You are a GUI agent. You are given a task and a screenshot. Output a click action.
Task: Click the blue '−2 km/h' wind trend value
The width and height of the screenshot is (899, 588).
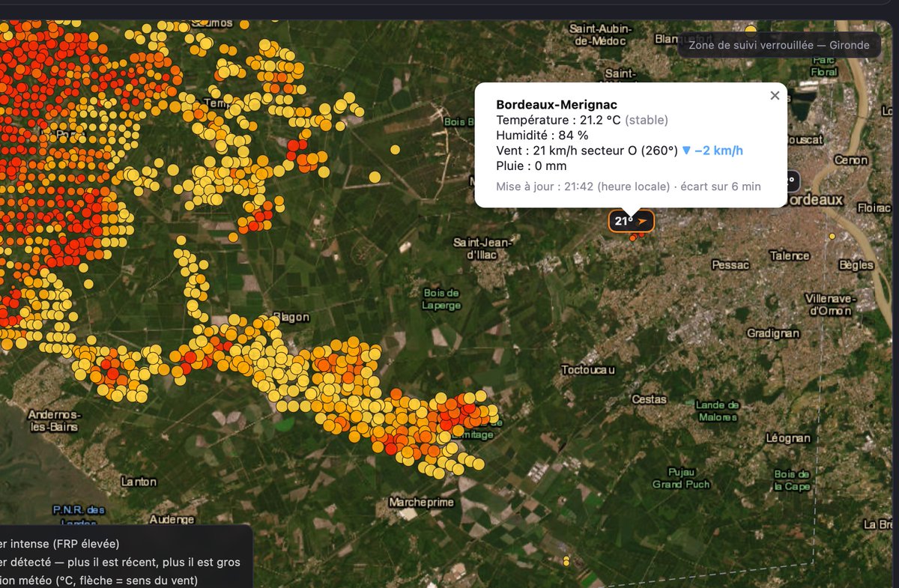point(718,151)
